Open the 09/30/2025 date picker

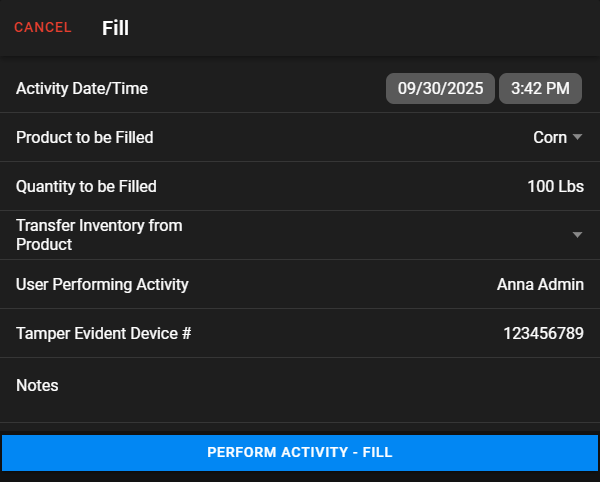coord(440,88)
